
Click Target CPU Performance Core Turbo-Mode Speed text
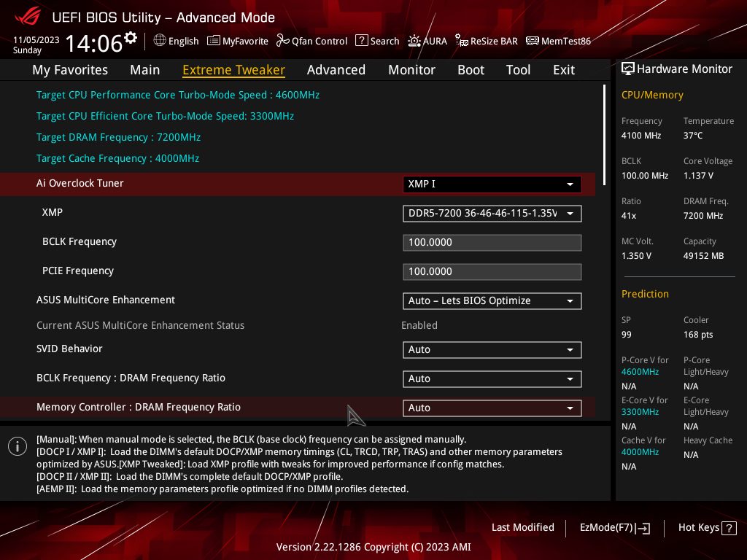178,95
